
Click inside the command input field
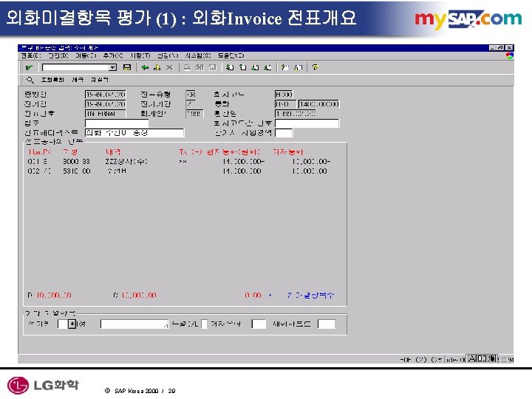(x=75, y=67)
